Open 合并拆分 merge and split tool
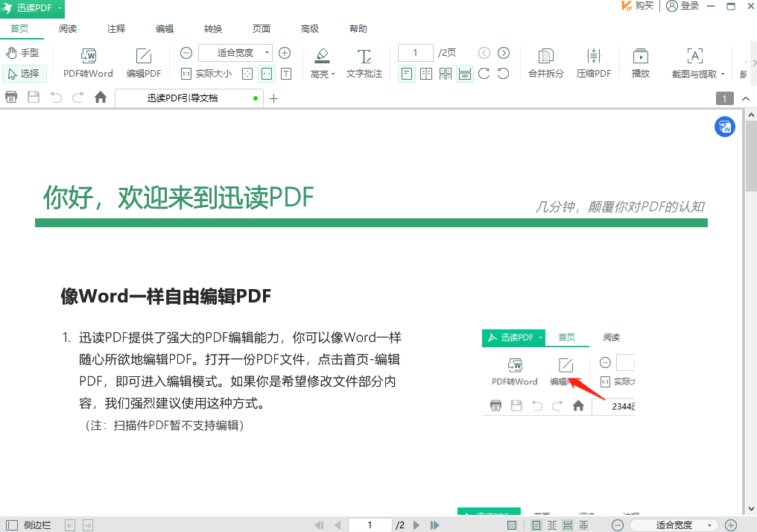 point(546,63)
